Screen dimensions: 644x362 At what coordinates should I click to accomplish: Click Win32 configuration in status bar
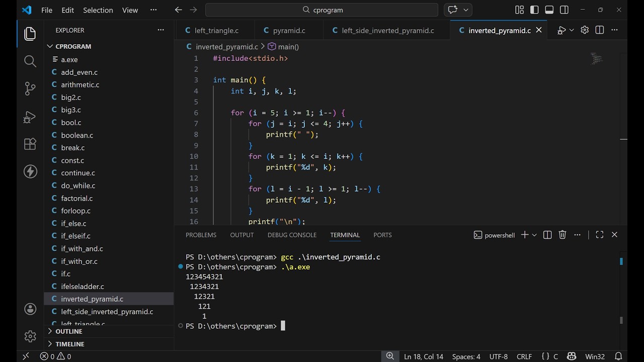pyautogui.click(x=595, y=356)
